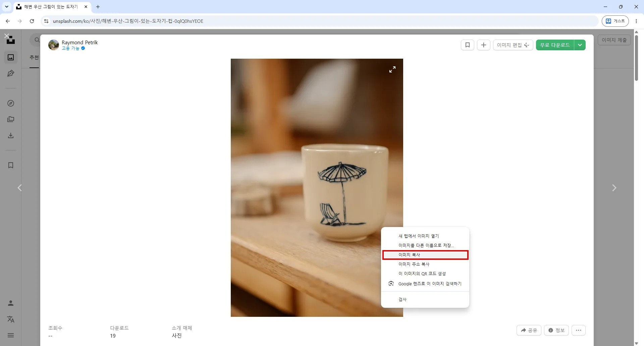This screenshot has width=644, height=346.
Task: Bookmark this photo with the bookmark button
Action: [x=468, y=45]
